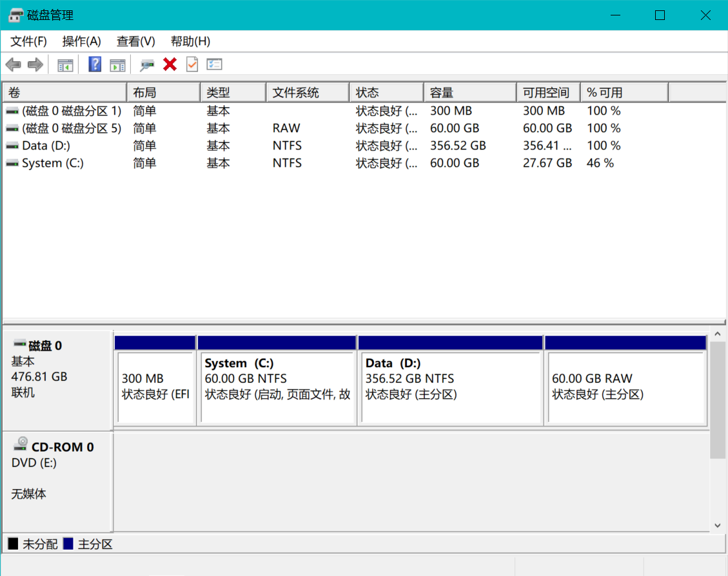Screen dimensions: 728x576
Task: Close the Disk Management window
Action: [x=705, y=15]
